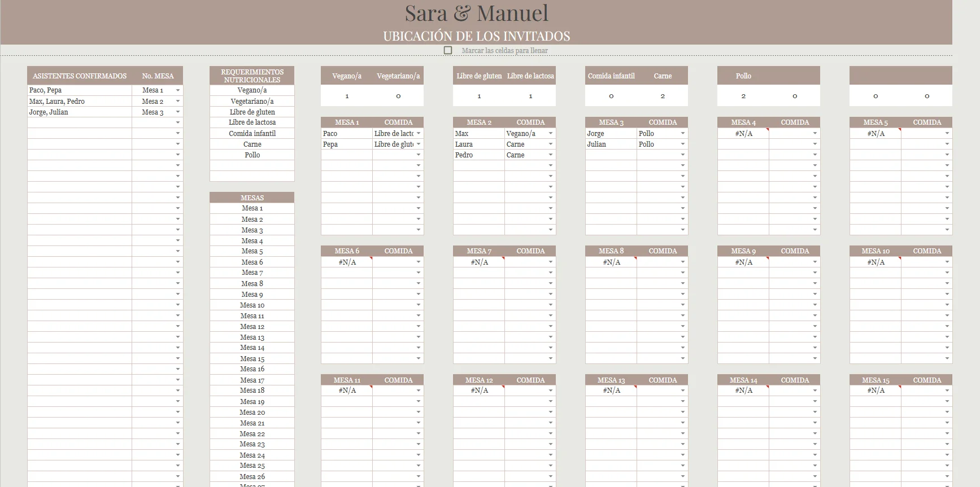Image resolution: width=980 pixels, height=487 pixels.
Task: Open Julian's Pollo food dropdown
Action: pos(683,144)
